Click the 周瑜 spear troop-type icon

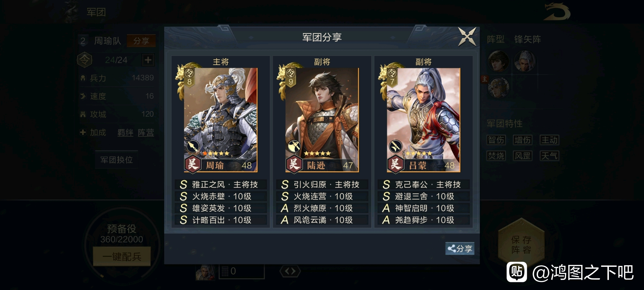coord(193,147)
